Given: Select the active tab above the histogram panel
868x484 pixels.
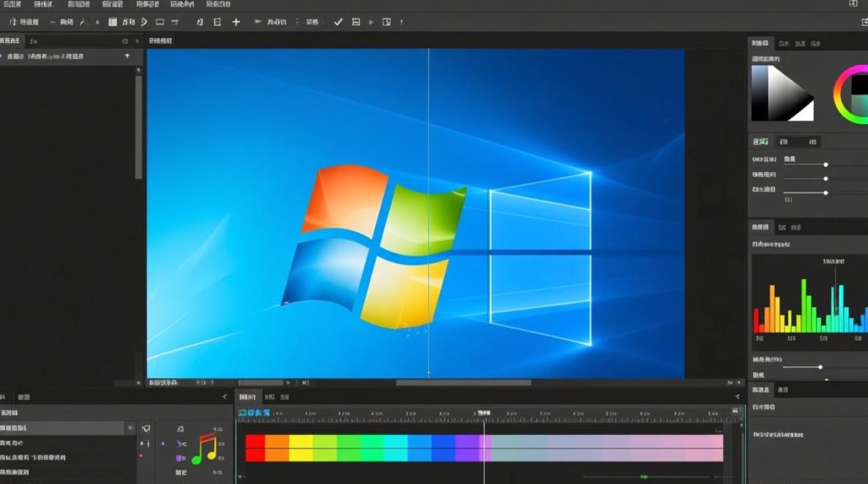Looking at the screenshot, I should (x=760, y=227).
